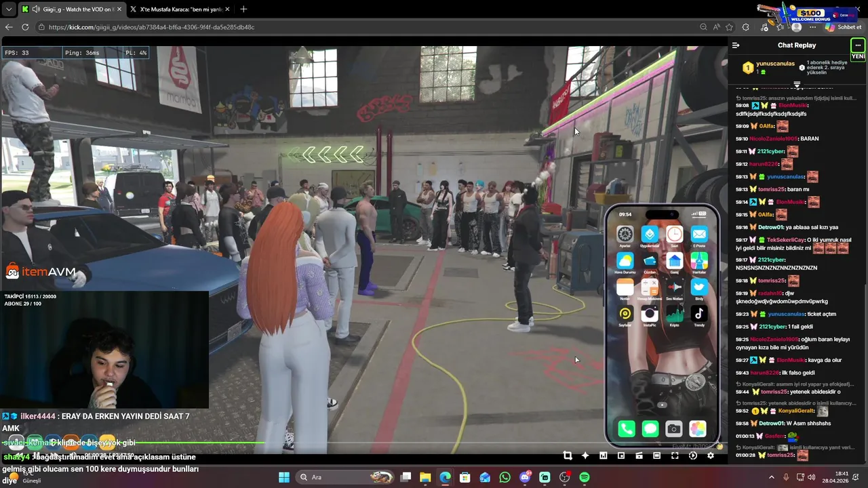This screenshot has height=488, width=868.
Task: Open Hesap Makinesi calculator on phone
Action: click(x=650, y=287)
